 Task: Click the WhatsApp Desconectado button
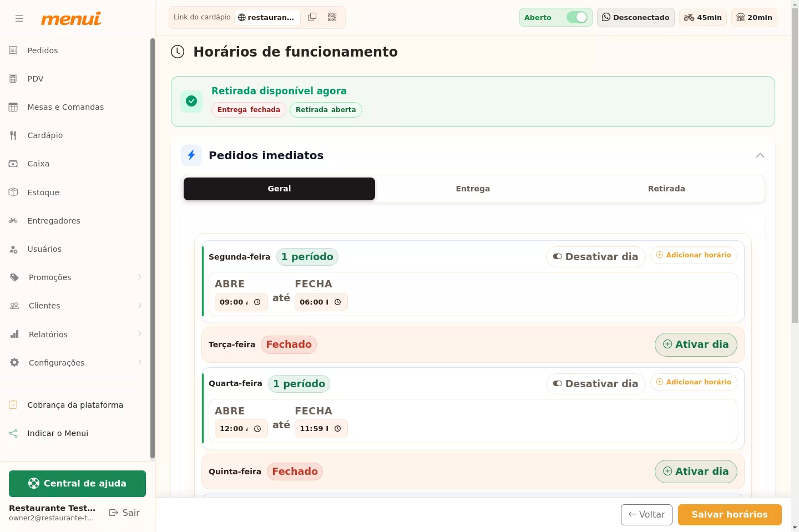click(636, 17)
